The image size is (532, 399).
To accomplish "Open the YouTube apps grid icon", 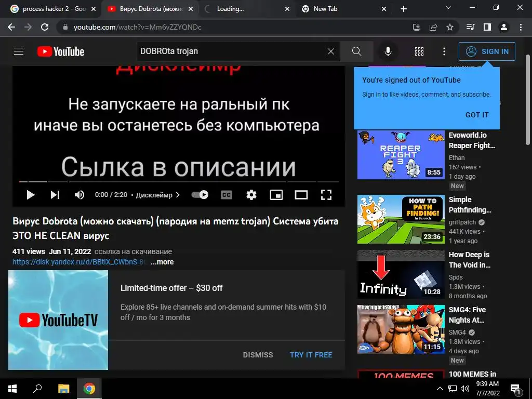I will [x=419, y=51].
